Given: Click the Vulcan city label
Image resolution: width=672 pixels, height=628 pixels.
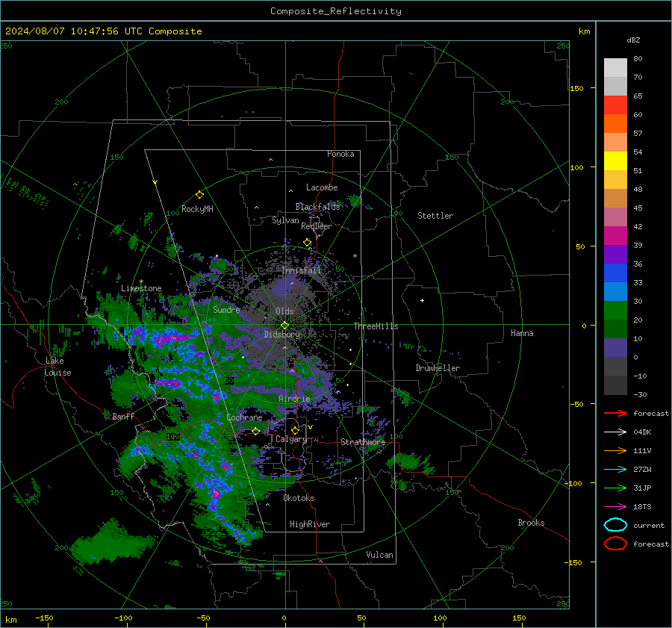Looking at the screenshot, I should click(x=380, y=555).
